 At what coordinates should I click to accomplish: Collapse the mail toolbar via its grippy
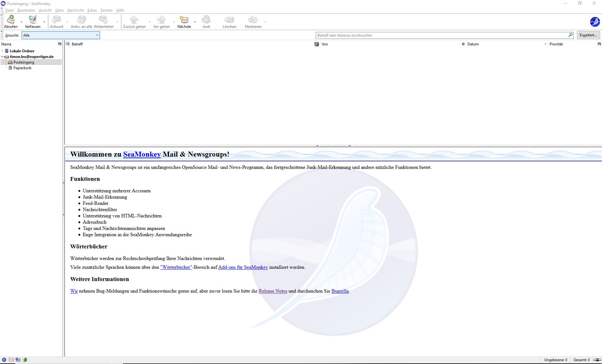tap(2, 22)
